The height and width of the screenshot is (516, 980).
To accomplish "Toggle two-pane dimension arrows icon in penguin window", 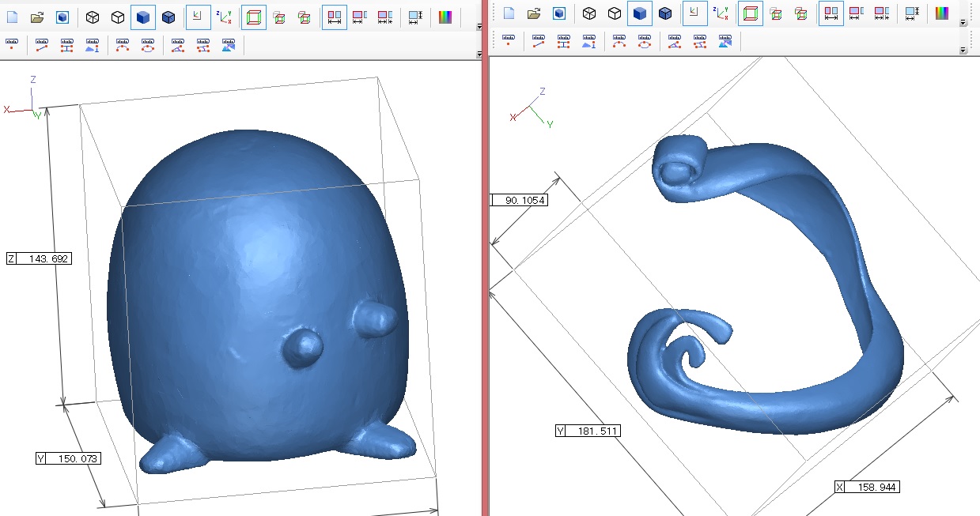I will [335, 17].
